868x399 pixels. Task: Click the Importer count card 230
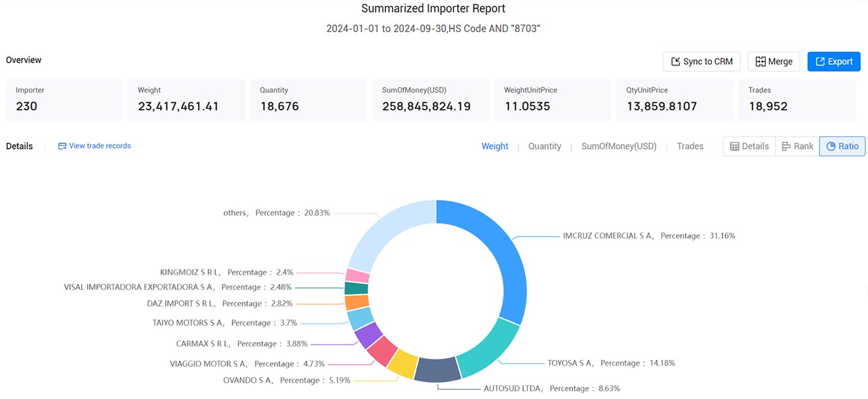click(x=64, y=100)
